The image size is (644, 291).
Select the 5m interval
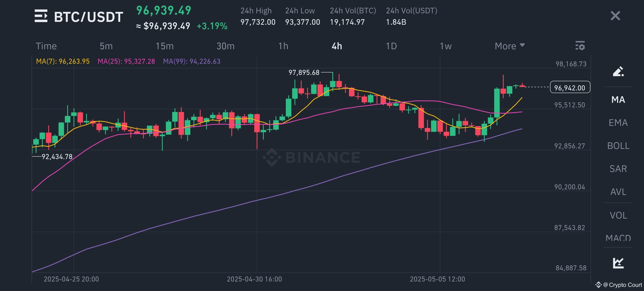(x=106, y=46)
